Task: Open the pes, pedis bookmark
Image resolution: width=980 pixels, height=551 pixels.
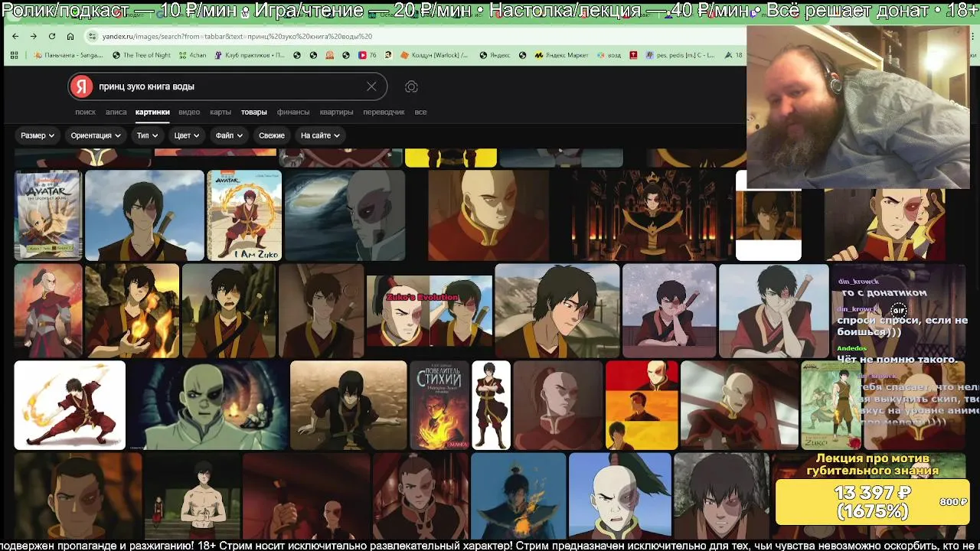Action: (x=681, y=55)
